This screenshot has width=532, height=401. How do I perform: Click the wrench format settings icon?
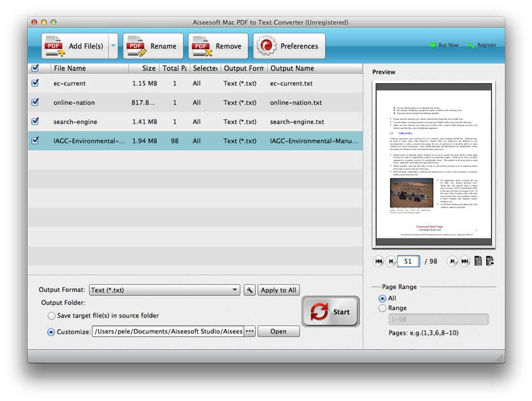[249, 290]
